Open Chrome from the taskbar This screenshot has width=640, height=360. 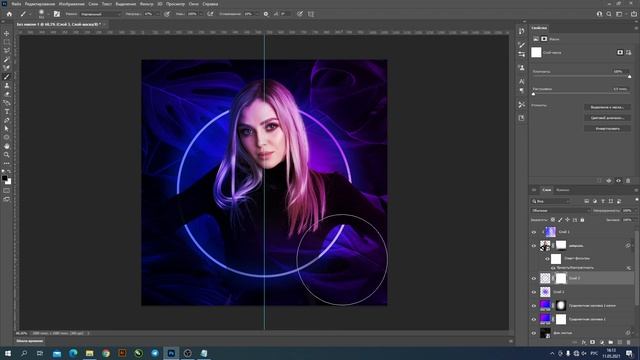pos(106,353)
